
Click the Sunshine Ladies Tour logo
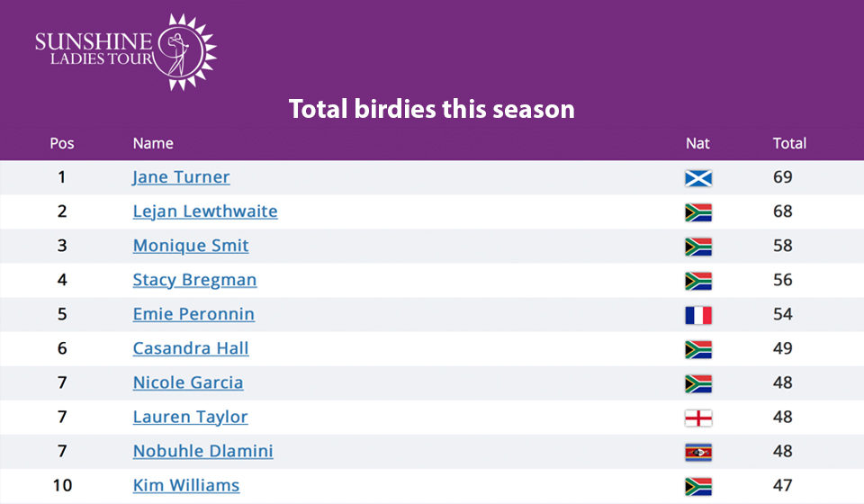126,52
